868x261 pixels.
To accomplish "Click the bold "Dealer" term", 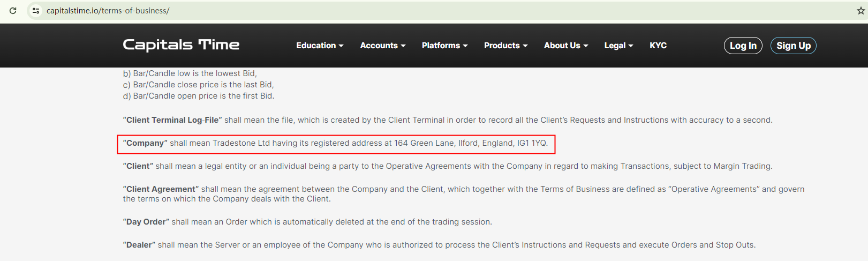I will point(139,245).
